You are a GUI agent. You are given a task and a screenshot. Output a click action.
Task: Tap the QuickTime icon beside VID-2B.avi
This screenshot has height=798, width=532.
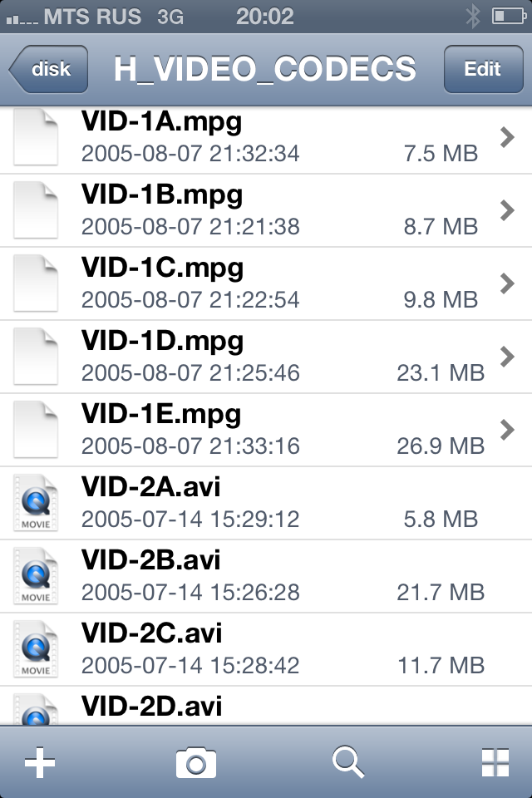37,576
